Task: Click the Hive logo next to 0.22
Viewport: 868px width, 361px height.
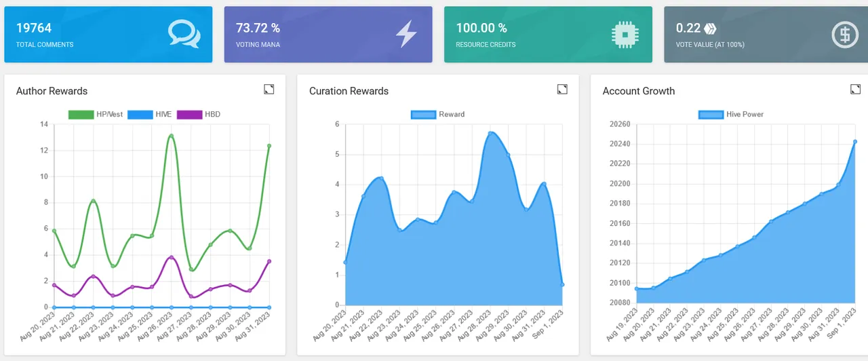Action: pos(710,28)
